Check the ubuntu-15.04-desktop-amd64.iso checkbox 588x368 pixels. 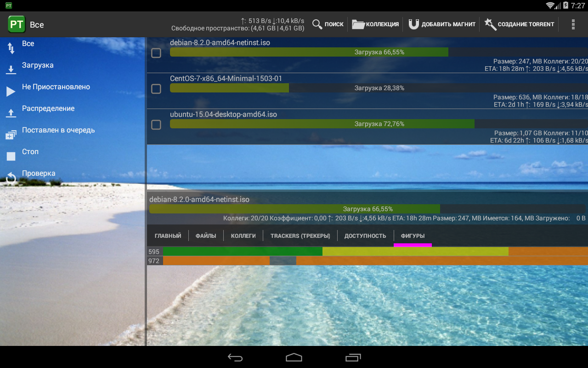156,125
